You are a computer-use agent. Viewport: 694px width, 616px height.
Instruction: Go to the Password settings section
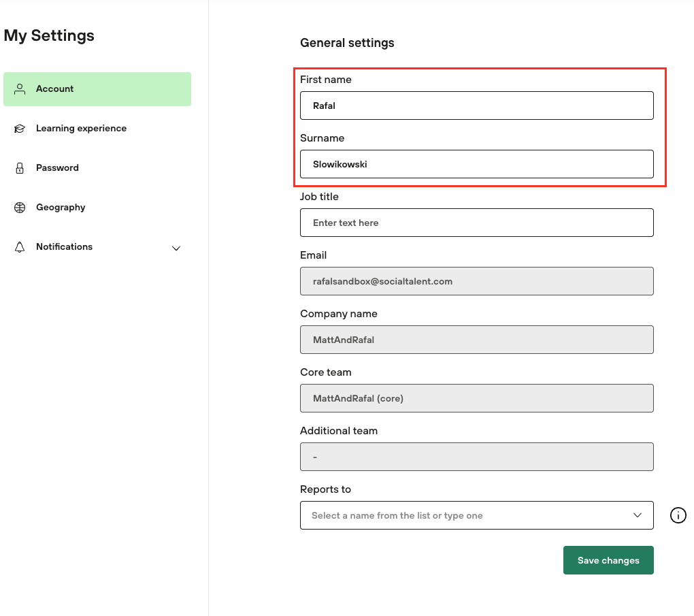57,167
